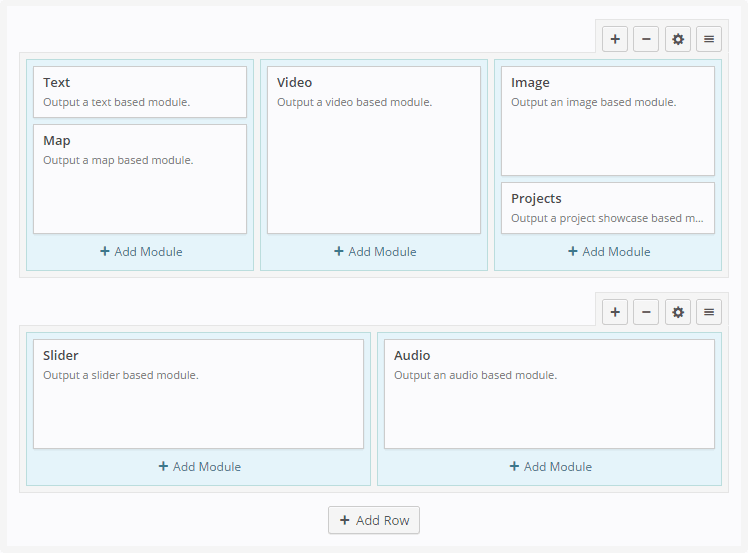The height and width of the screenshot is (553, 748).
Task: Click the first row's hamburger reorder handle
Action: (x=709, y=39)
